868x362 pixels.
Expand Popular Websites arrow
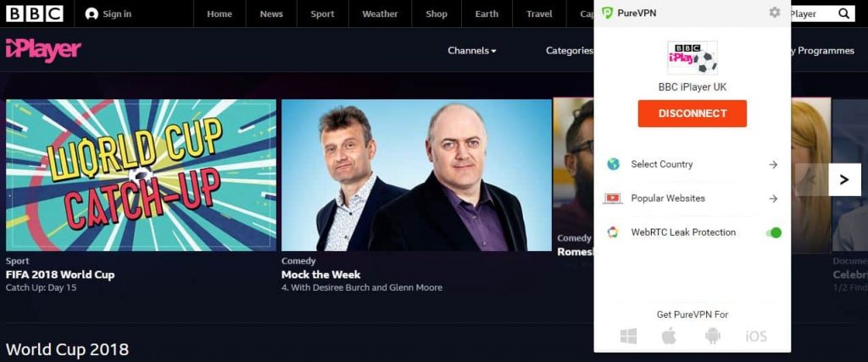click(x=773, y=198)
